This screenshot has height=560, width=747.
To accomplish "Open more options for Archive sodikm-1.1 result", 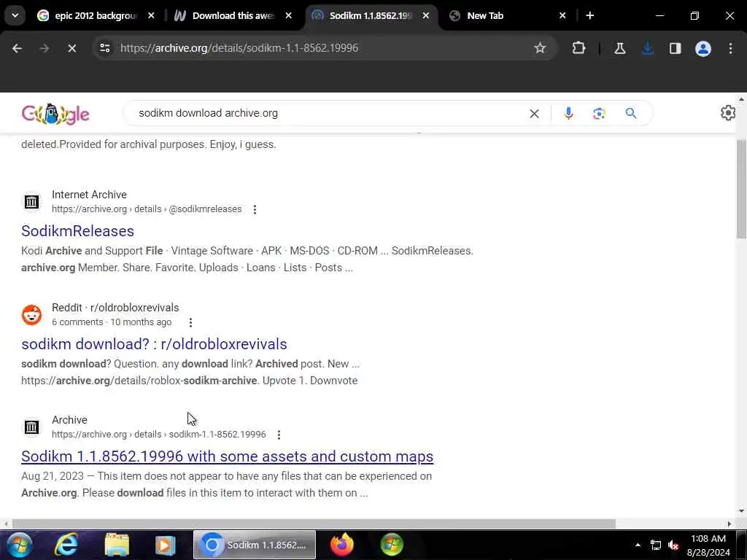I will (279, 435).
